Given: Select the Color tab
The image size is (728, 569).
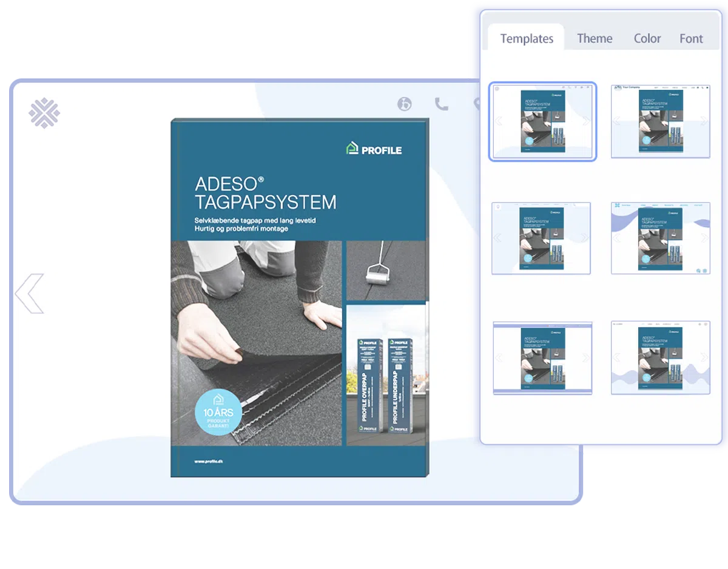Looking at the screenshot, I should point(647,39).
